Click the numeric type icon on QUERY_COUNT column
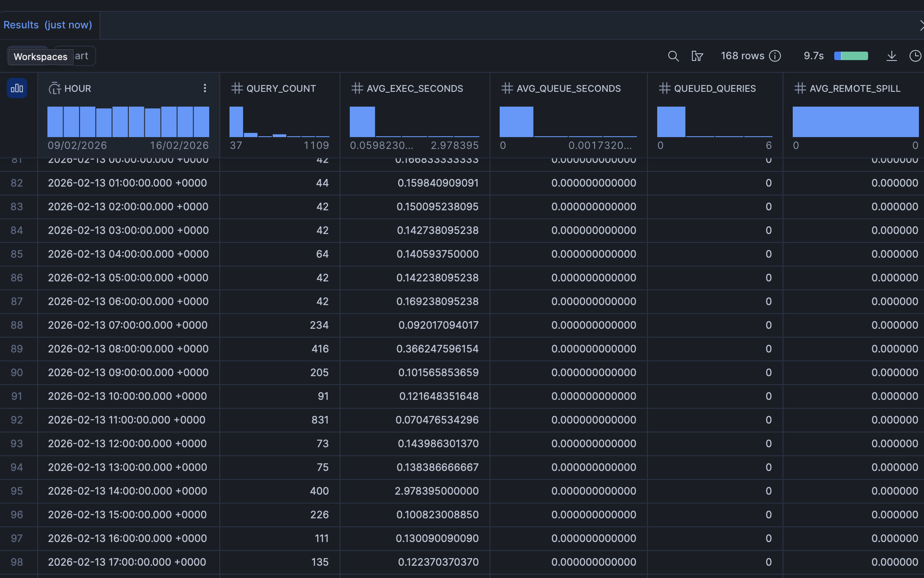This screenshot has width=924, height=578. tap(237, 88)
